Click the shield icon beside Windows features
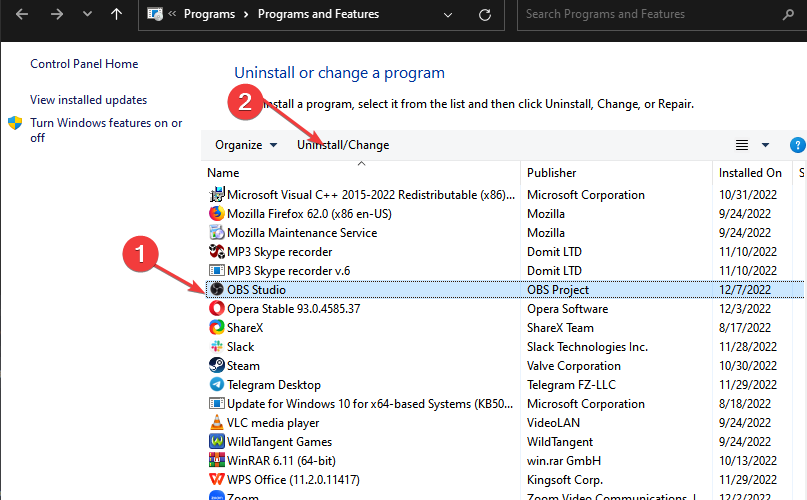 pos(15,123)
